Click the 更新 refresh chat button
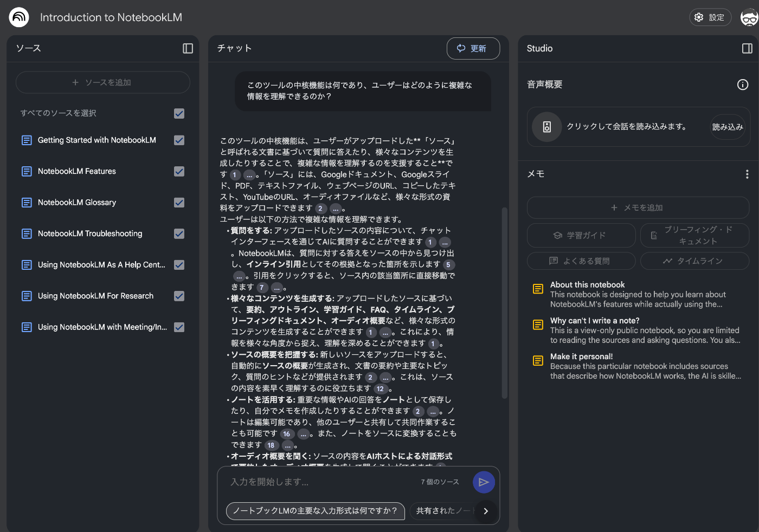Viewport: 759px width, 532px height. click(473, 48)
